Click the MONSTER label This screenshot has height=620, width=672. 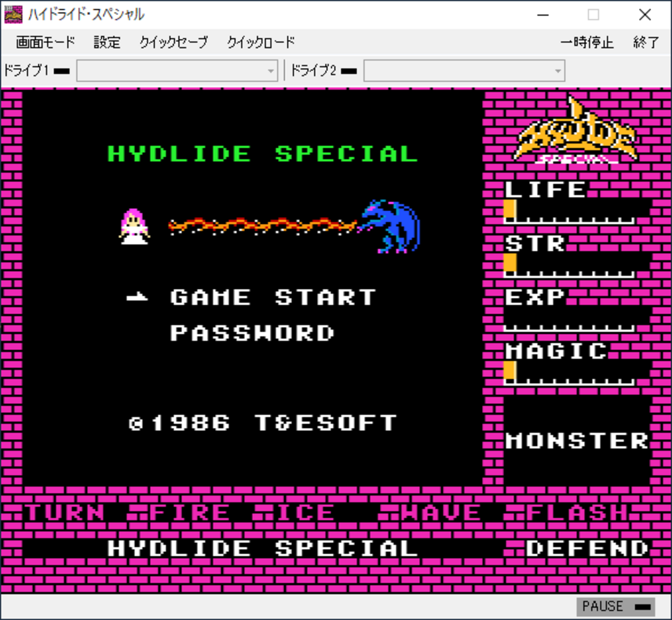click(x=577, y=441)
